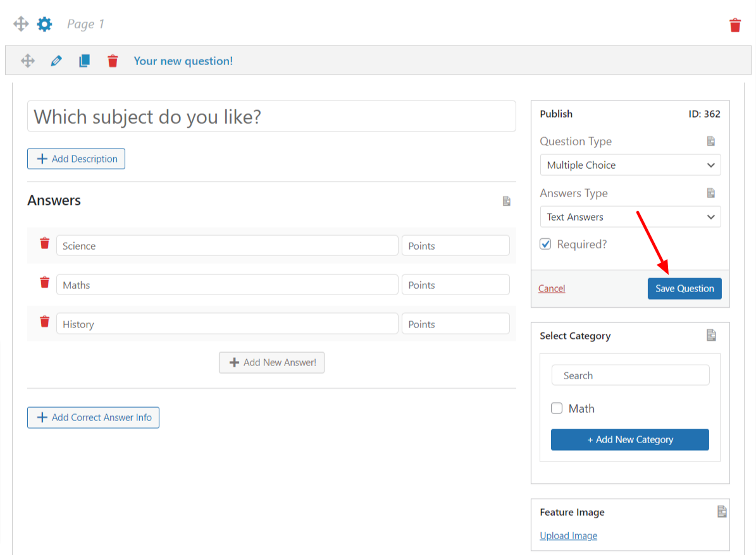Toggle the Required? checkbox
Viewport: 756px width, 555px height.
pos(545,244)
